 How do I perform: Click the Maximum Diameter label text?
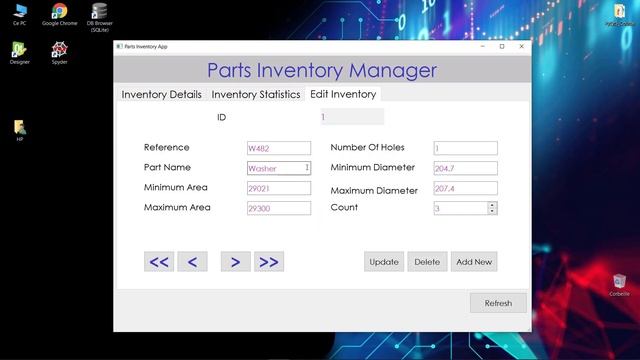(374, 191)
